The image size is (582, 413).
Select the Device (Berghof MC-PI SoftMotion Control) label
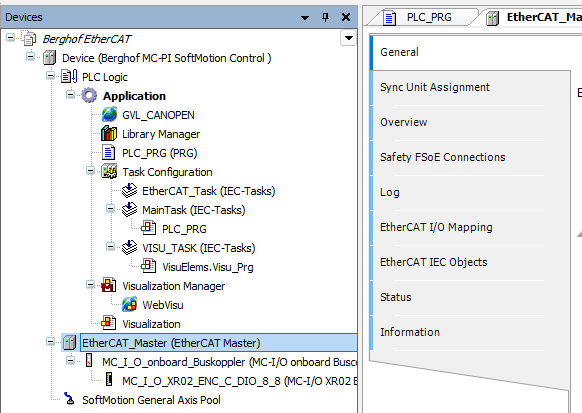(166, 58)
